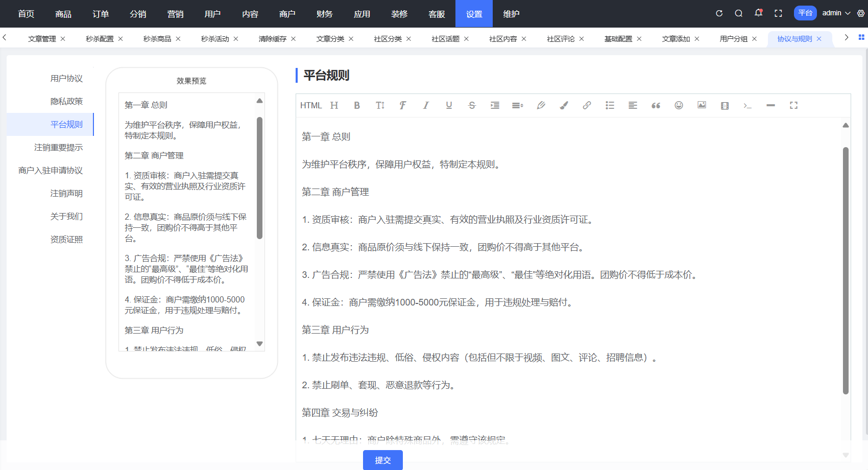Click the 平台 badge button
The width and height of the screenshot is (868, 470).
tap(805, 13)
